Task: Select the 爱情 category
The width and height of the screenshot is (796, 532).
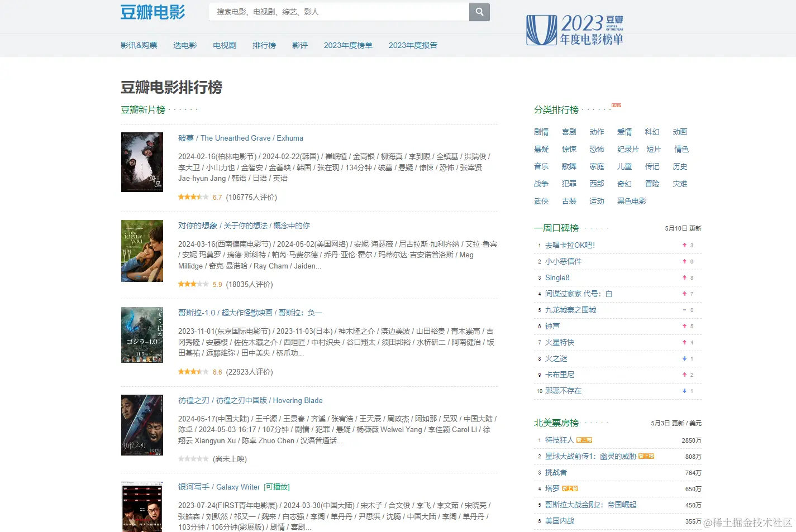Action: [x=625, y=132]
